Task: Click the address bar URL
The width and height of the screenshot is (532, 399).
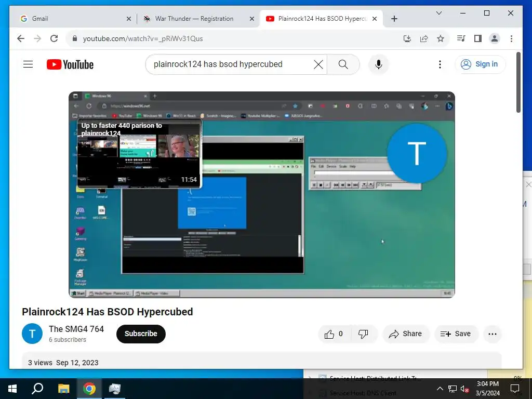Action: tap(143, 38)
